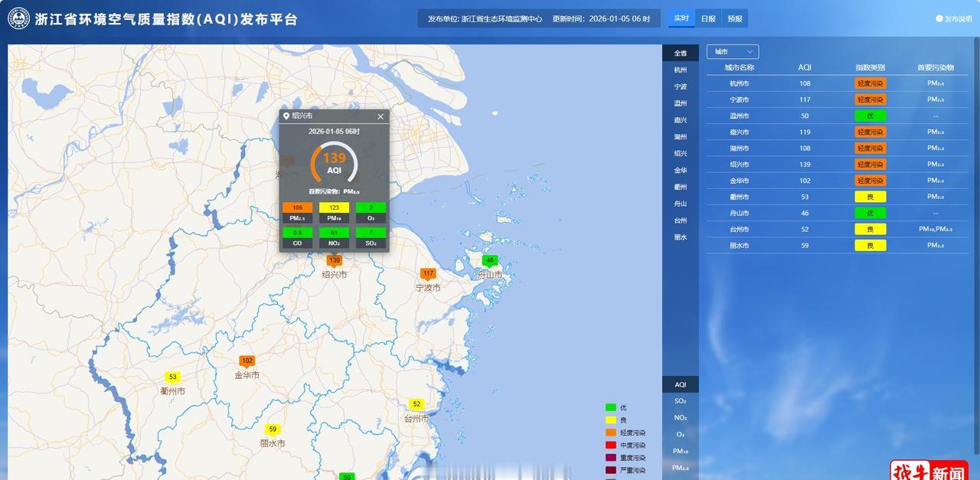The height and width of the screenshot is (480, 980).
Task: Close the 绍兴市 detail popup
Action: pos(380,116)
